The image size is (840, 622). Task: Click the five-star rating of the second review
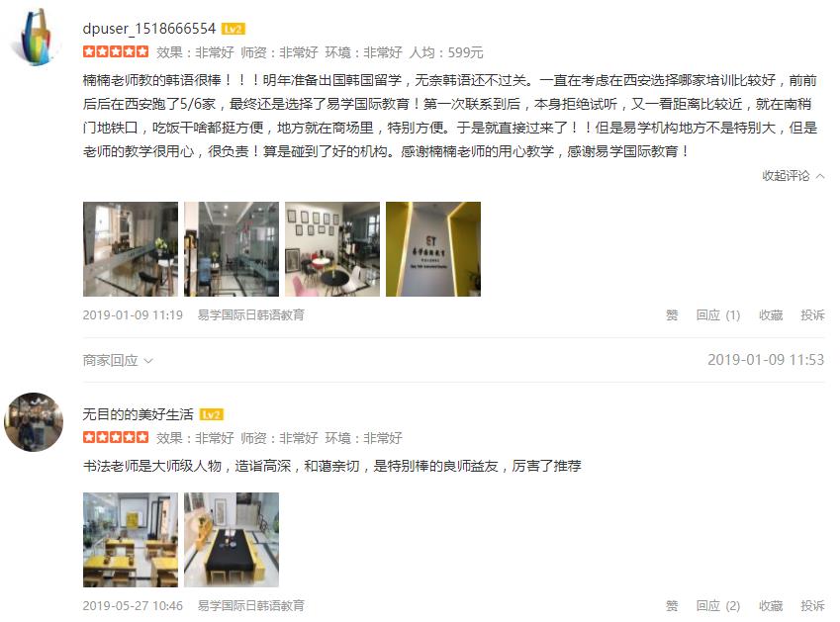pos(116,437)
